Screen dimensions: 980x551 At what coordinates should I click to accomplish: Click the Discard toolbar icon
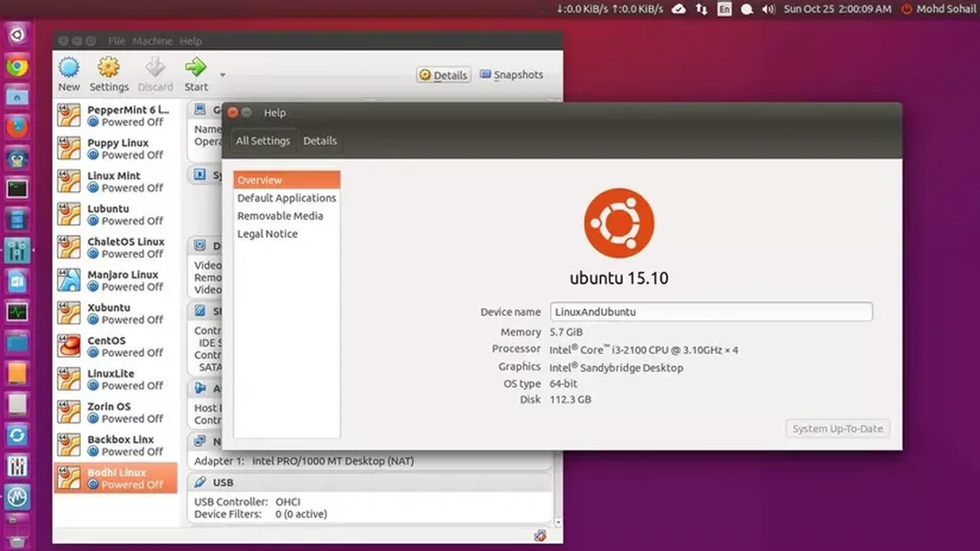[x=155, y=67]
